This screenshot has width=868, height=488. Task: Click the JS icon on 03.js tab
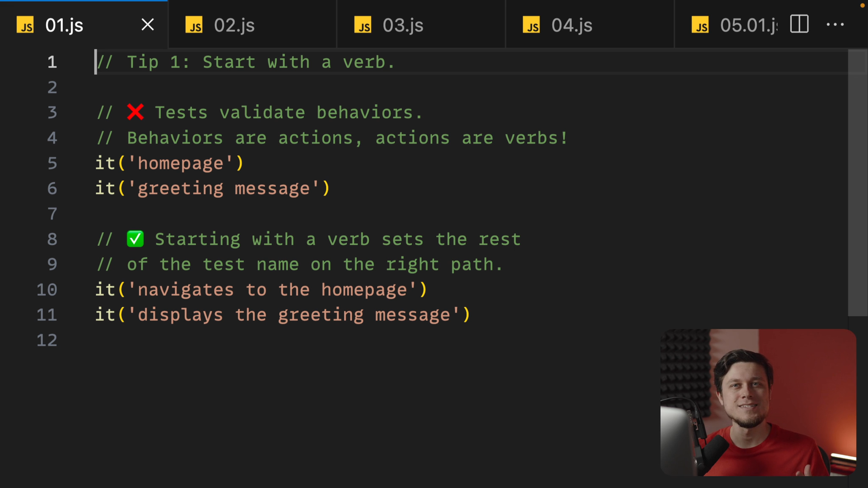pos(363,25)
